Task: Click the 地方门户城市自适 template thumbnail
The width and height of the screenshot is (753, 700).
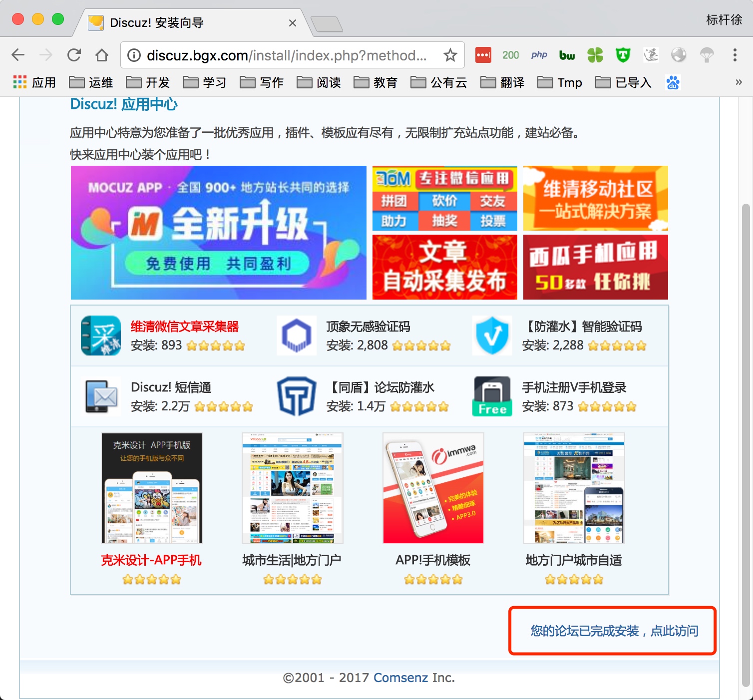Action: (x=574, y=488)
